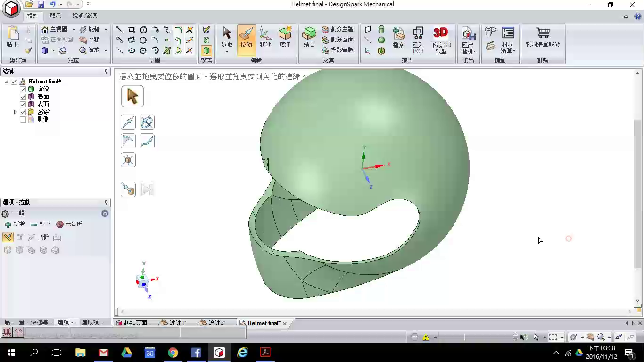
Task: Click the select arrow tool guide in viewport
Action: [x=132, y=96]
